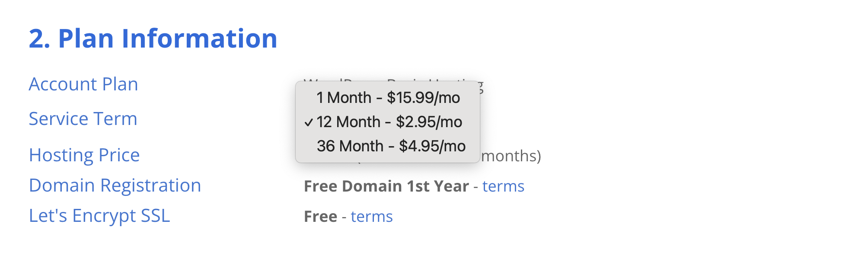Open the Let's Encrypt SSL terms link
This screenshot has height=256, width=868.
click(x=371, y=217)
